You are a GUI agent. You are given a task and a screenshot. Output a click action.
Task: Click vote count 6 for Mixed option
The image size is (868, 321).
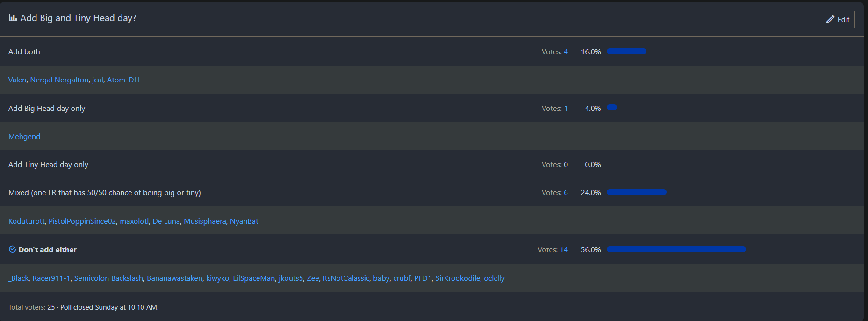(566, 193)
